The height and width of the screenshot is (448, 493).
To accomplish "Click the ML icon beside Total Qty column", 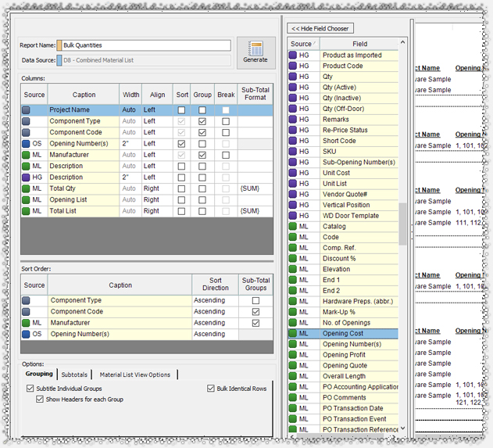I will pyautogui.click(x=27, y=188).
